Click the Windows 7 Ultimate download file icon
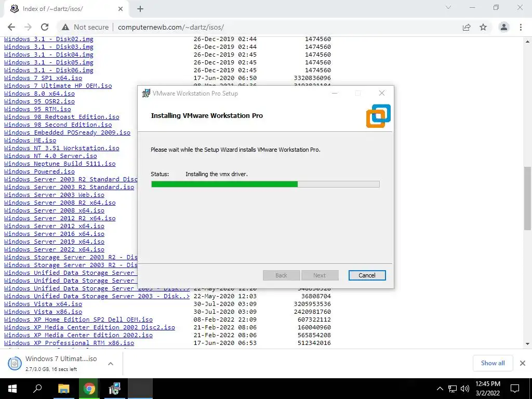The height and width of the screenshot is (399, 532). click(x=15, y=363)
